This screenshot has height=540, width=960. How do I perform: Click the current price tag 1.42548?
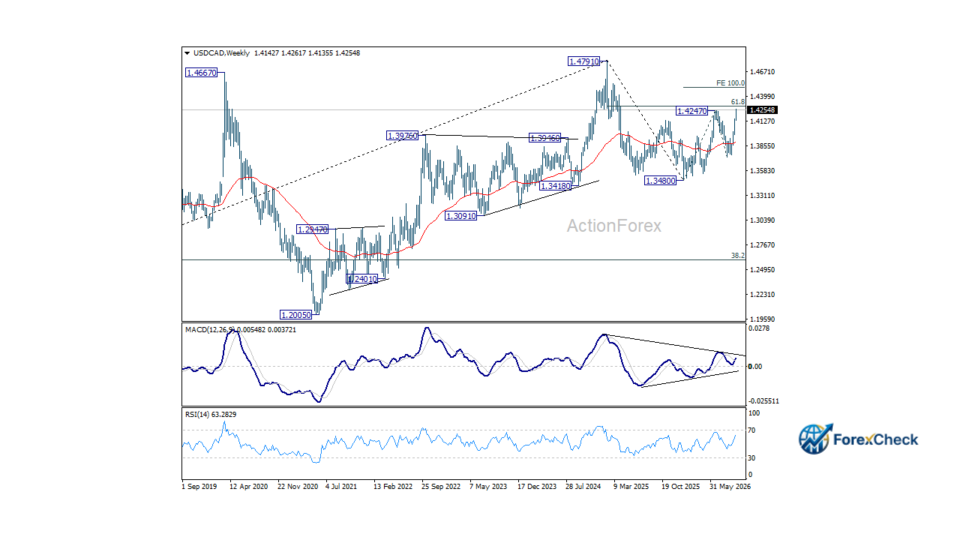point(762,110)
